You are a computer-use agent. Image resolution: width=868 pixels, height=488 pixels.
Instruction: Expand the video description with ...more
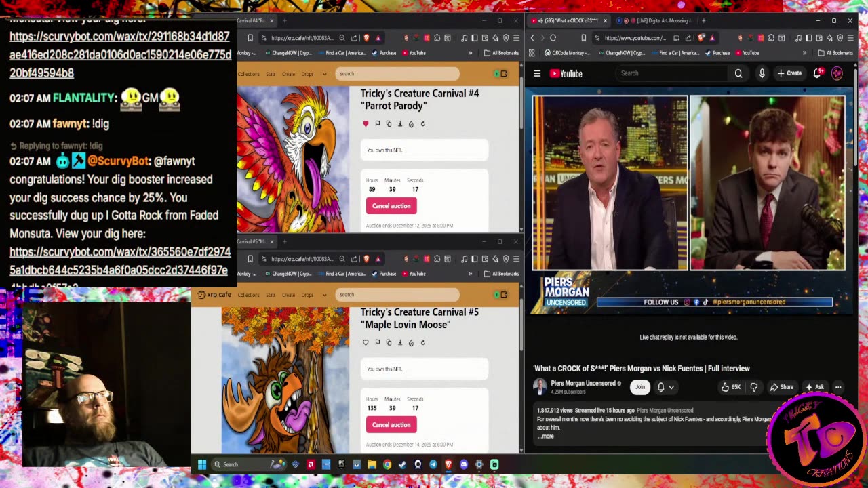(x=546, y=436)
